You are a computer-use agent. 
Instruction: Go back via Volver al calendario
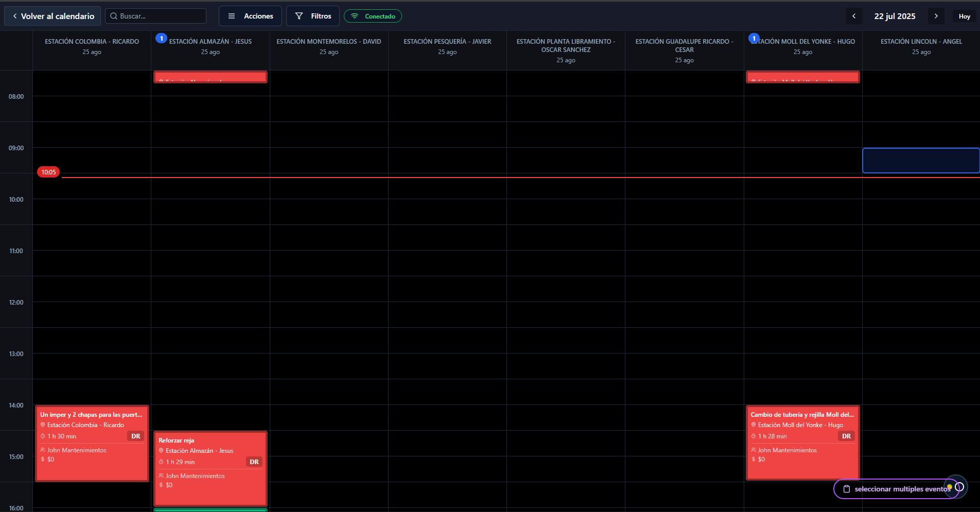[52, 16]
